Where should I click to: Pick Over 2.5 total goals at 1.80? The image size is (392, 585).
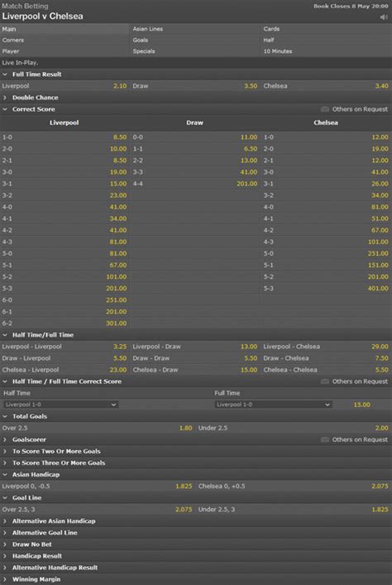click(x=98, y=429)
